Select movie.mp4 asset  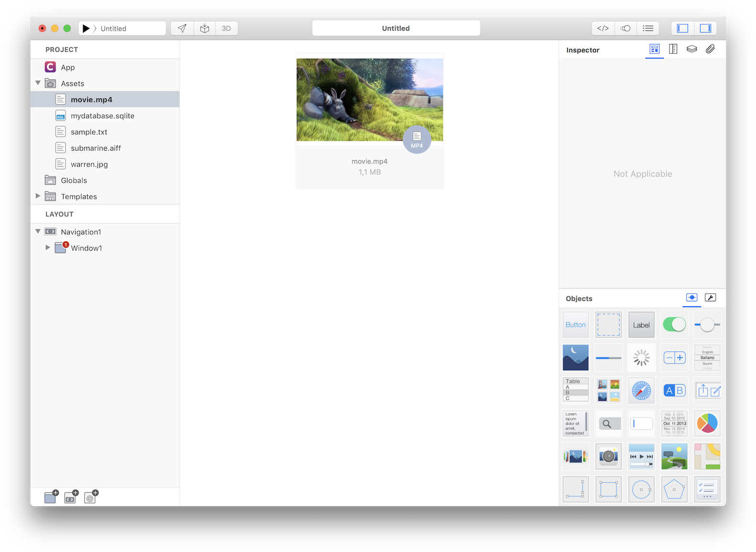[105, 99]
